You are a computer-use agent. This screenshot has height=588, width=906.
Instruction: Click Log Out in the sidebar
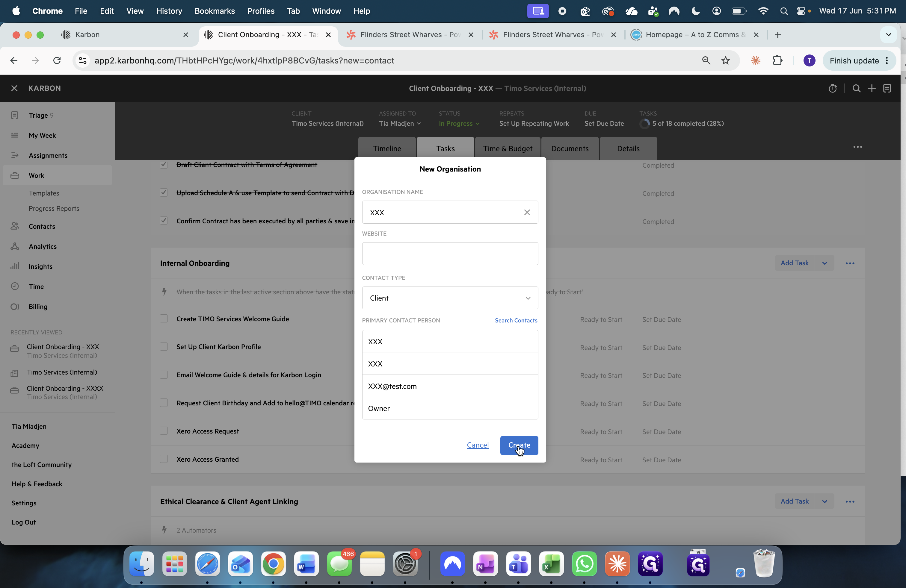pos(24,522)
